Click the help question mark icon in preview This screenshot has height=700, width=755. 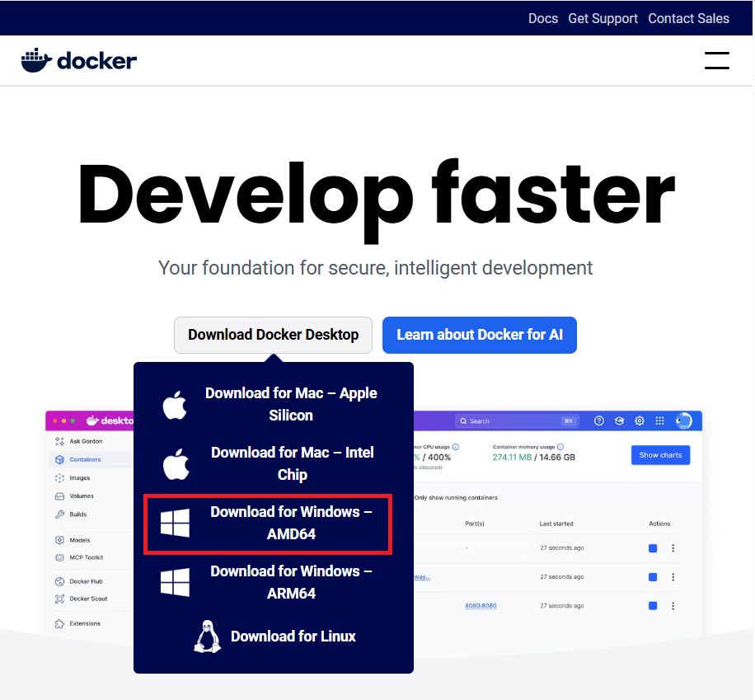point(599,420)
